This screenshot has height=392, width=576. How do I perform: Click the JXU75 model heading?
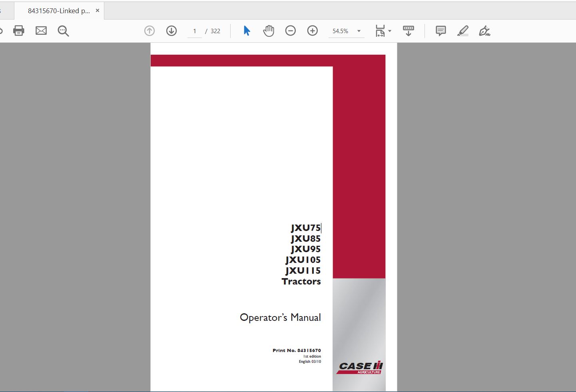click(306, 228)
